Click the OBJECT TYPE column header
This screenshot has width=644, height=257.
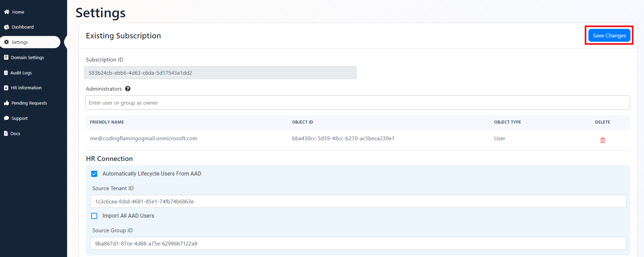coord(507,122)
